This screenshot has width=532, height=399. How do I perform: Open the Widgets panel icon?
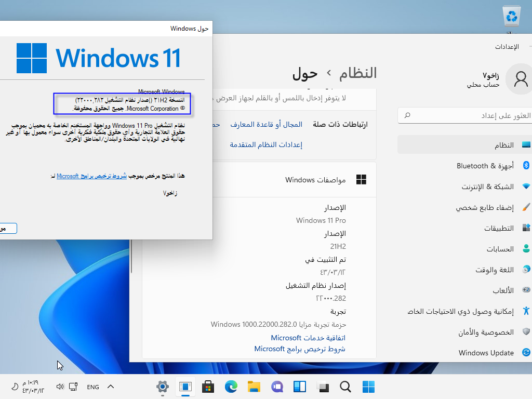tap(300, 387)
